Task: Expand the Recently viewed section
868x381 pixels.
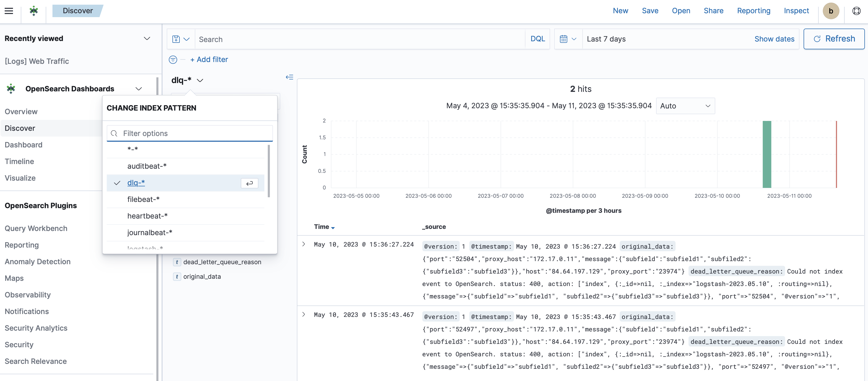Action: pyautogui.click(x=147, y=38)
